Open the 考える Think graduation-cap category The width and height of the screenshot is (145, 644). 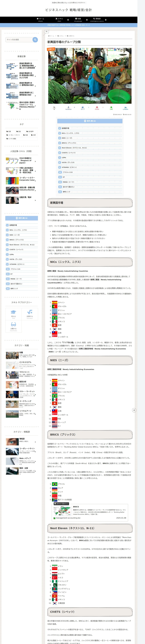[13, 314]
